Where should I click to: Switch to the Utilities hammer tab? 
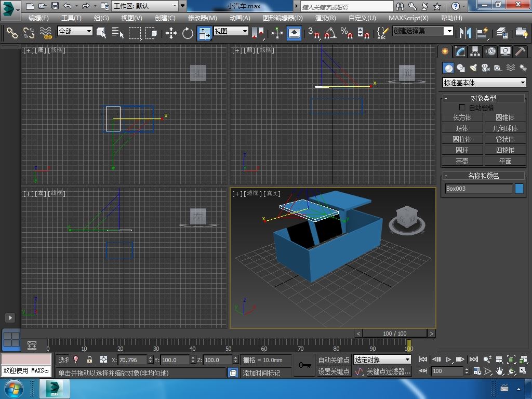tap(520, 51)
